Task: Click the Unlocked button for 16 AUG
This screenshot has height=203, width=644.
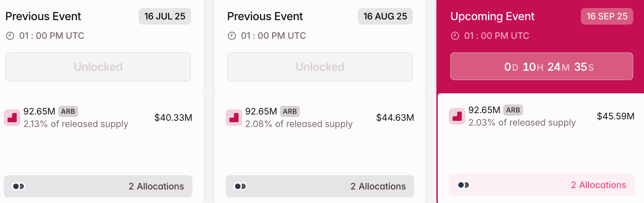Action: [320, 67]
